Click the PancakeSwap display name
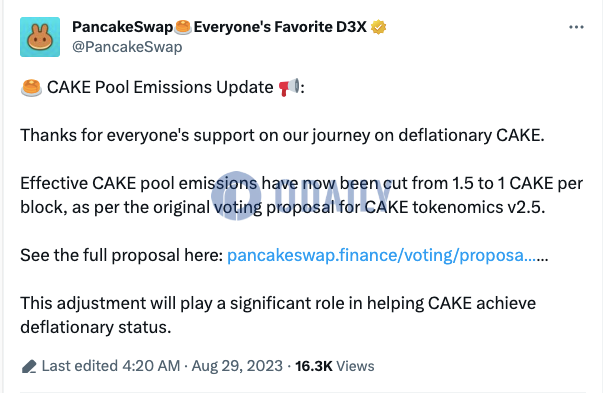The width and height of the screenshot is (604, 393). tap(122, 27)
